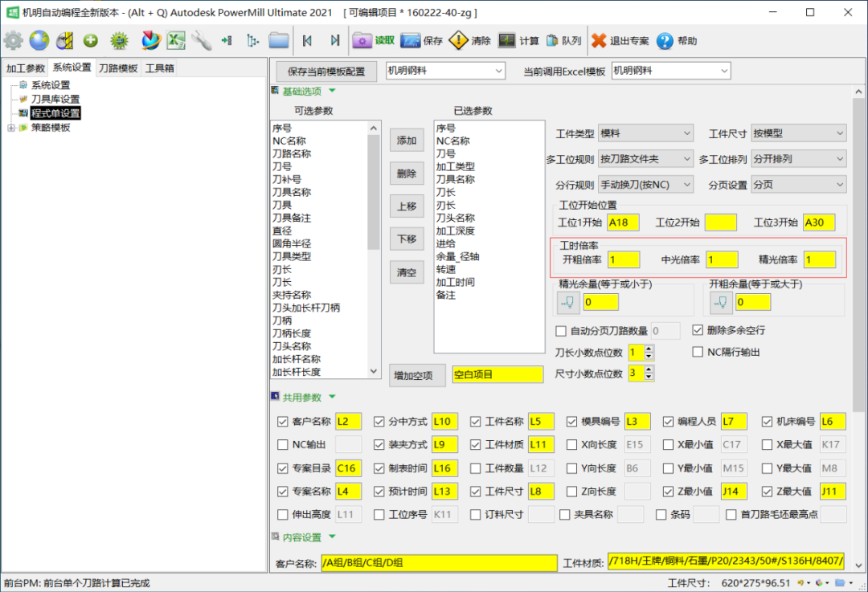Click the Excel spreadsheet icon in toolbar

176,40
